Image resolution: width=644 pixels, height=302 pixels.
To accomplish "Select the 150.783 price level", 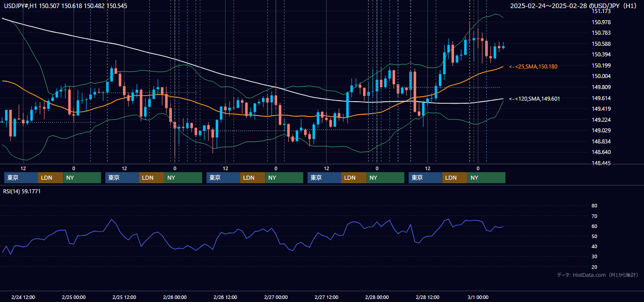I will pos(601,33).
